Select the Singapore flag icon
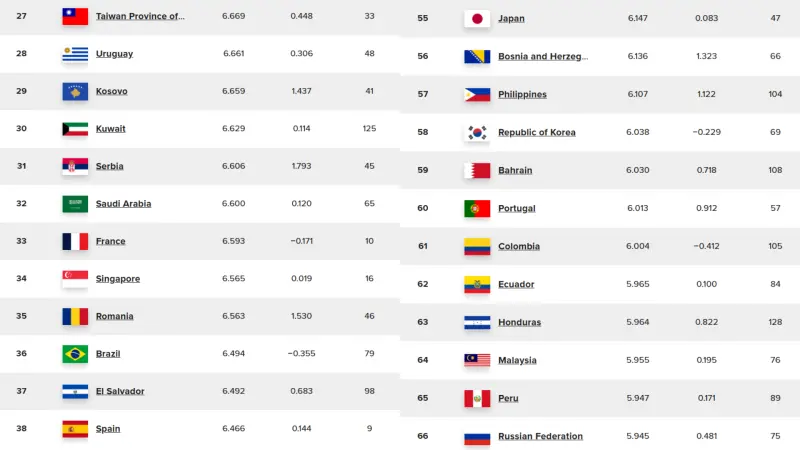 (x=75, y=279)
